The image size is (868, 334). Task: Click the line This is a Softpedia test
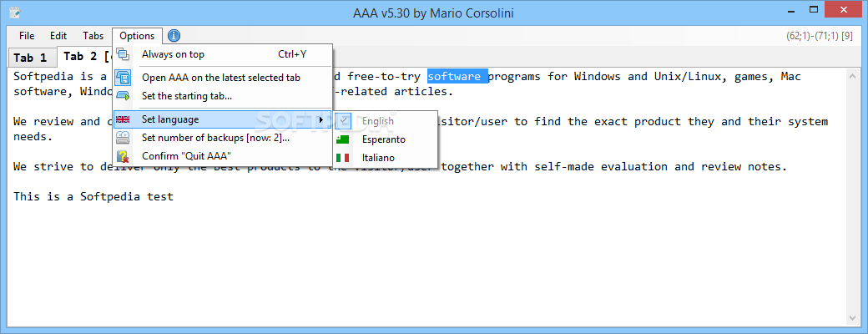pyautogui.click(x=93, y=196)
